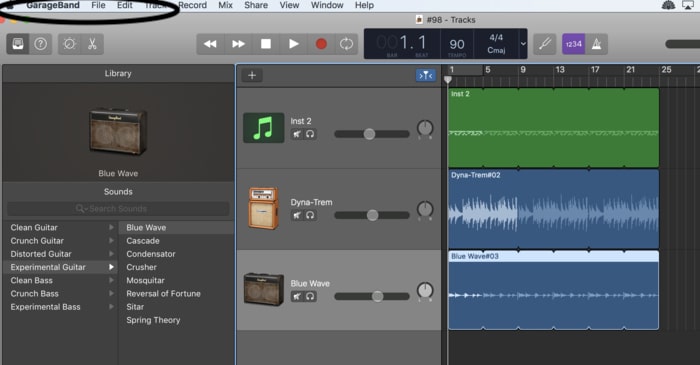This screenshot has width=700, height=365.
Task: Open the Window menu
Action: click(x=327, y=5)
